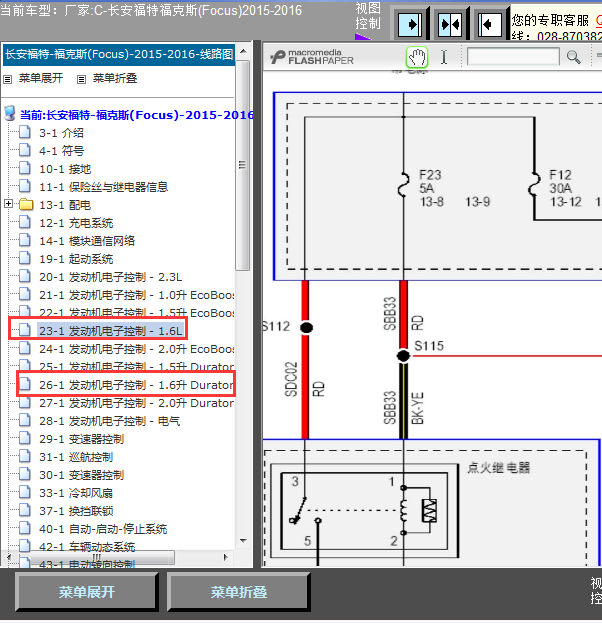This screenshot has height=623, width=602.
Task: Open page 28-1 发动机电子控制 - 电气
Action: [x=109, y=421]
